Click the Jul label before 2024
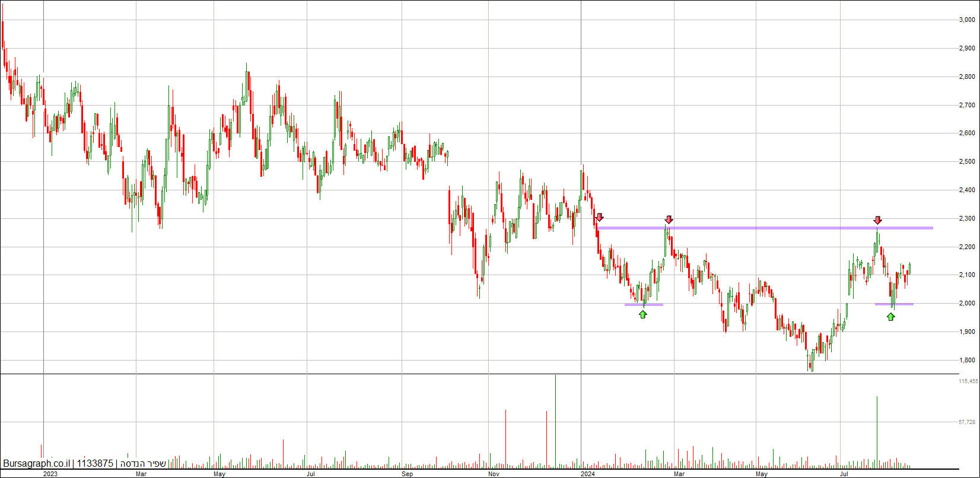The height and width of the screenshot is (478, 980). click(311, 474)
